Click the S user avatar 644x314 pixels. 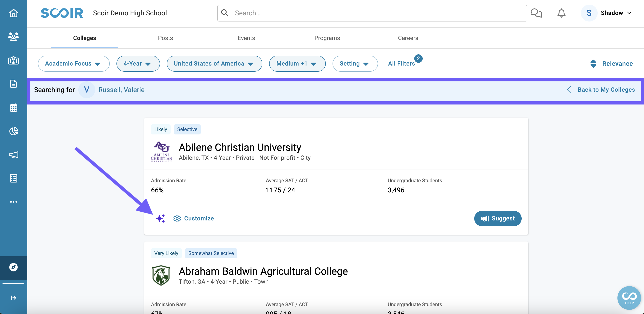589,13
